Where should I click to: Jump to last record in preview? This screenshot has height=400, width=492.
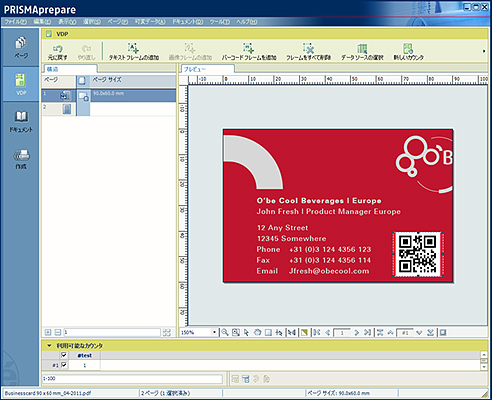click(x=430, y=332)
